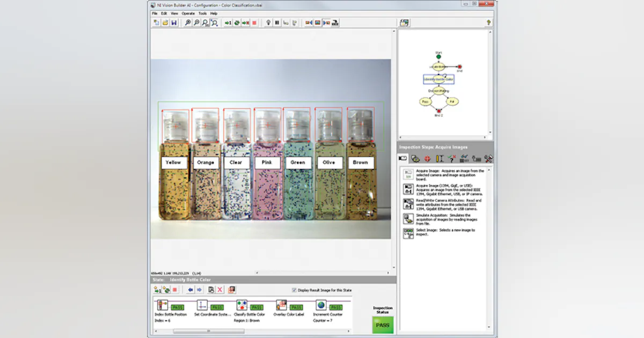Viewport: 644px width, 338px height.
Task: Click the blue left arrow step icon
Action: pyautogui.click(x=191, y=290)
